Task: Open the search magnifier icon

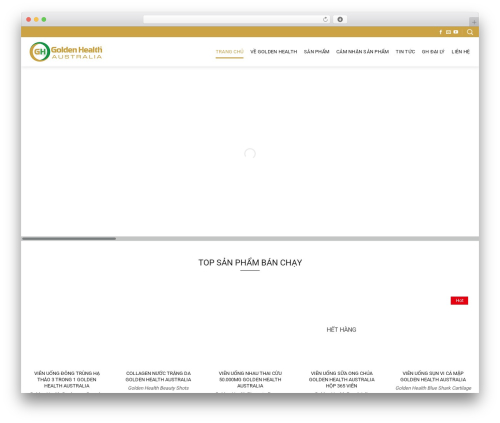Action: pos(470,32)
